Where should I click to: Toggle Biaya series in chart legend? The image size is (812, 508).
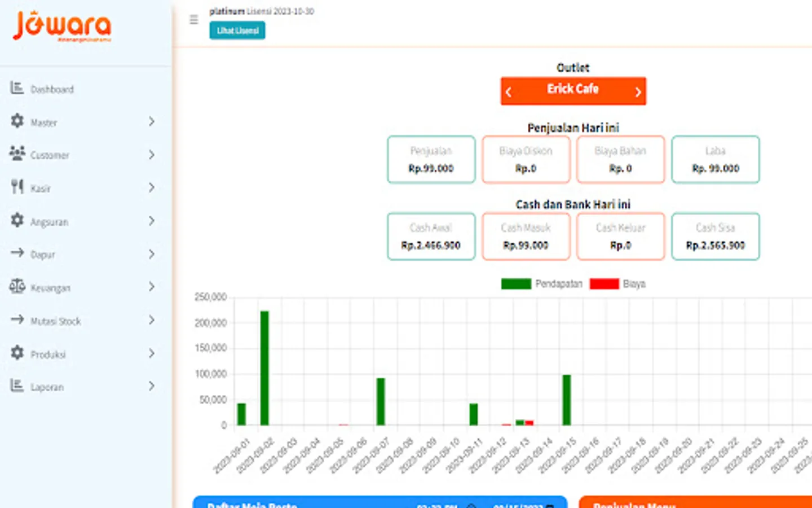(x=617, y=284)
